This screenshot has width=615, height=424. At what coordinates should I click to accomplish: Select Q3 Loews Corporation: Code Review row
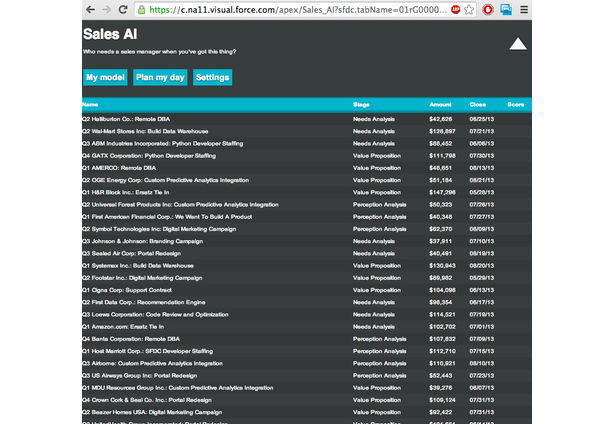click(x=307, y=315)
